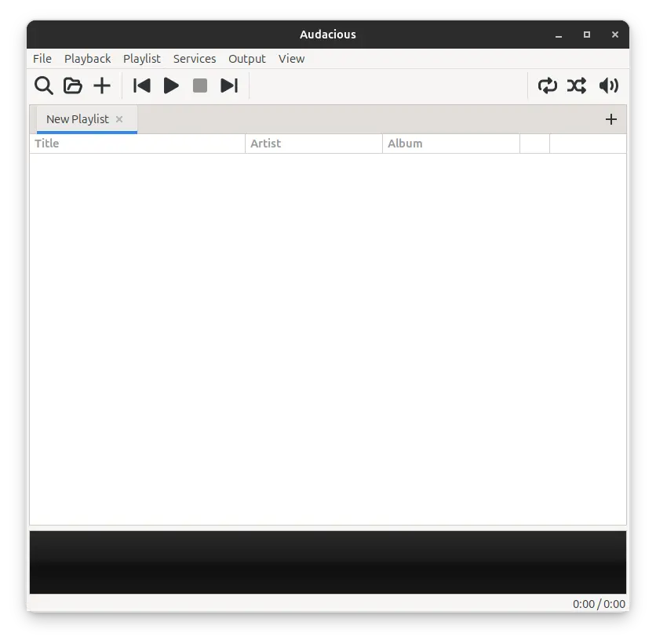Open the Playback menu
The width and height of the screenshot is (656, 644).
coord(87,59)
